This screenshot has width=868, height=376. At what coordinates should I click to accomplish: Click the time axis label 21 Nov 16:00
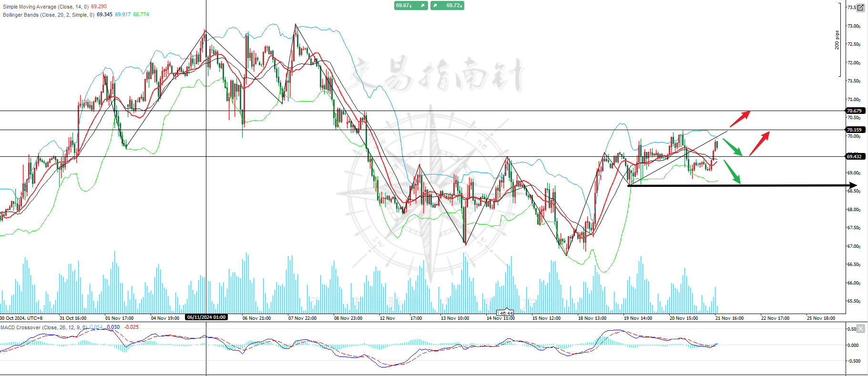(x=729, y=318)
